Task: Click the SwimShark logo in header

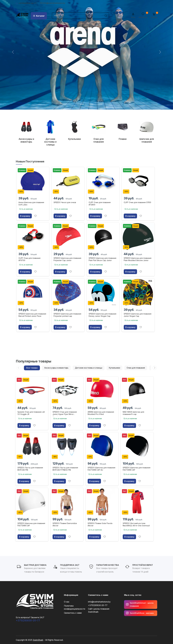Action: 22,15
